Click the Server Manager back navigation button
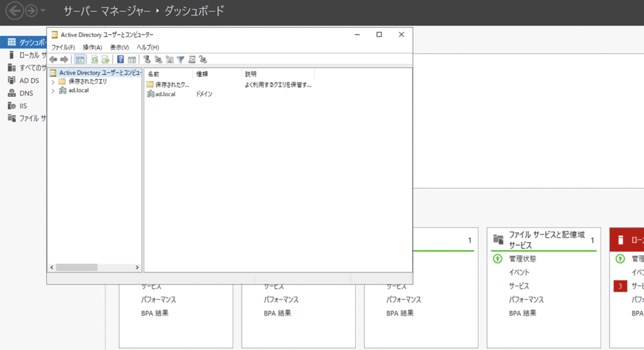644x350 pixels. (x=15, y=11)
